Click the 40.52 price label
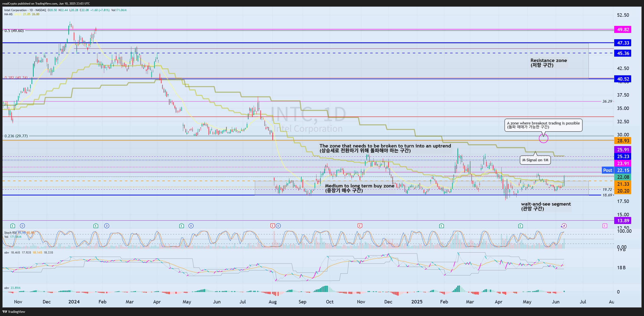Image resolution: width=644 pixels, height=316 pixels. pyautogui.click(x=622, y=79)
